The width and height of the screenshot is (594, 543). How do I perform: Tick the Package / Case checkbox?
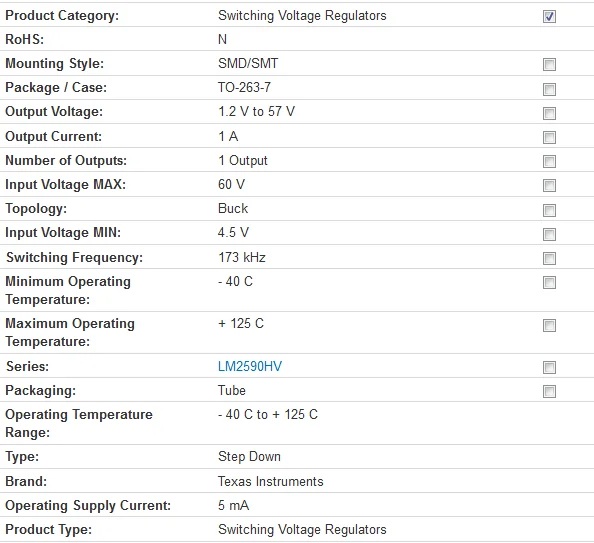[x=549, y=89]
